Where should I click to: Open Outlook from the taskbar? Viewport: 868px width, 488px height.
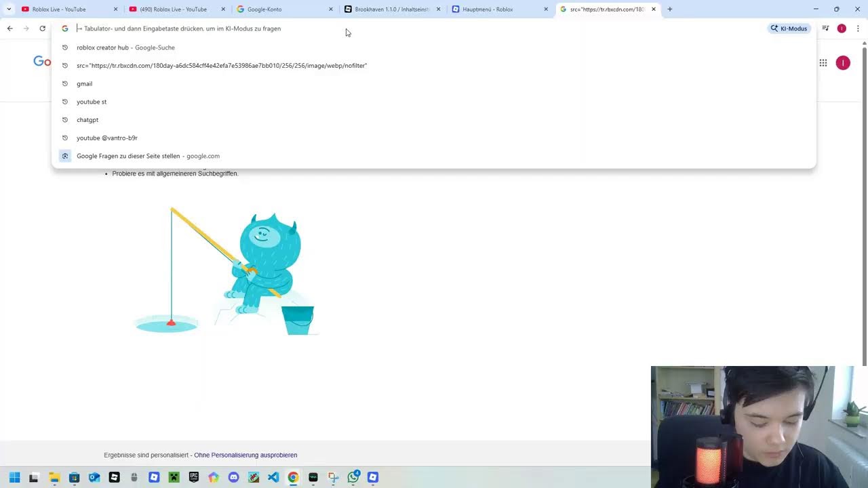click(94, 477)
